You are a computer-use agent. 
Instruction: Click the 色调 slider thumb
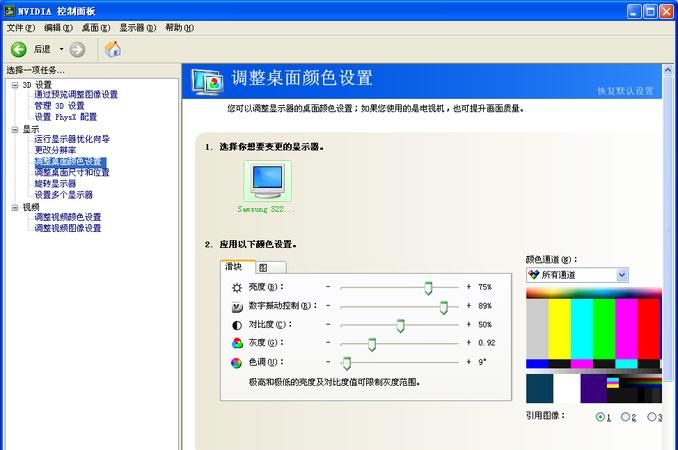coord(346,363)
